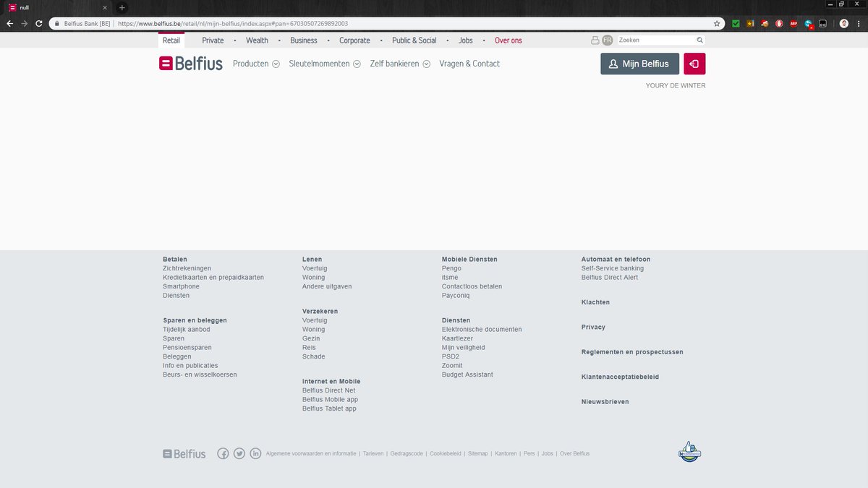
Task: Open the Jobs tab in top bar
Action: 466,40
